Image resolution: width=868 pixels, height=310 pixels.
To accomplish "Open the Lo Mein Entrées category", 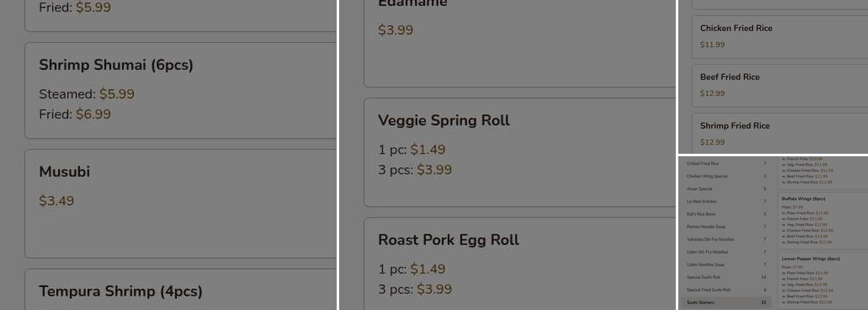I will click(725, 201).
